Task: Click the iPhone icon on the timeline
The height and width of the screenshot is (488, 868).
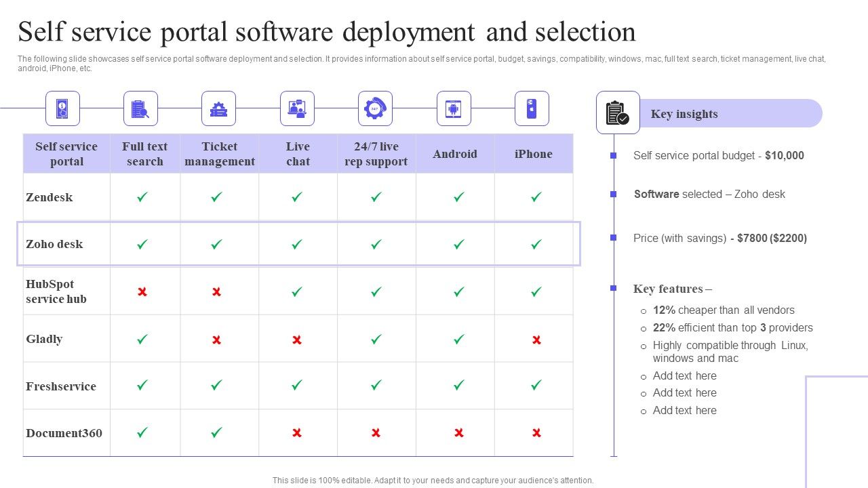Action: point(532,108)
